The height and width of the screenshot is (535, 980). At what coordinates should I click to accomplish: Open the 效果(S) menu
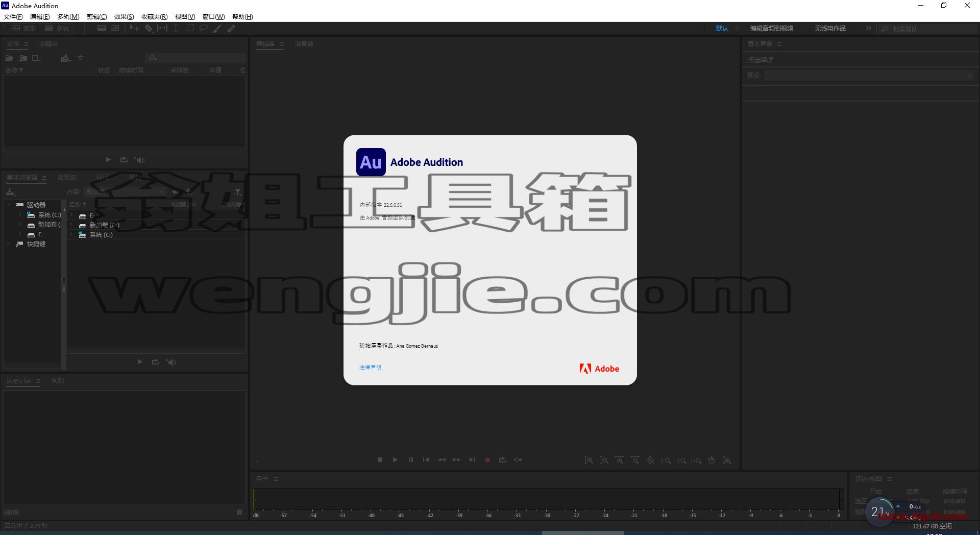pos(124,17)
